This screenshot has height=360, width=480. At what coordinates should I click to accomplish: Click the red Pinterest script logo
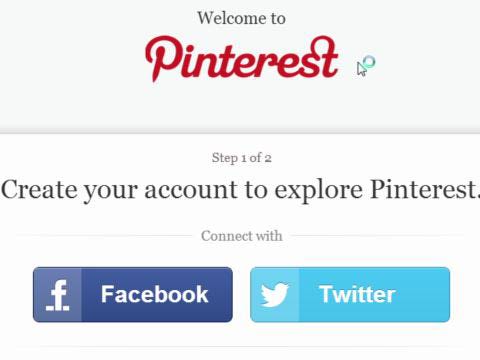(242, 58)
